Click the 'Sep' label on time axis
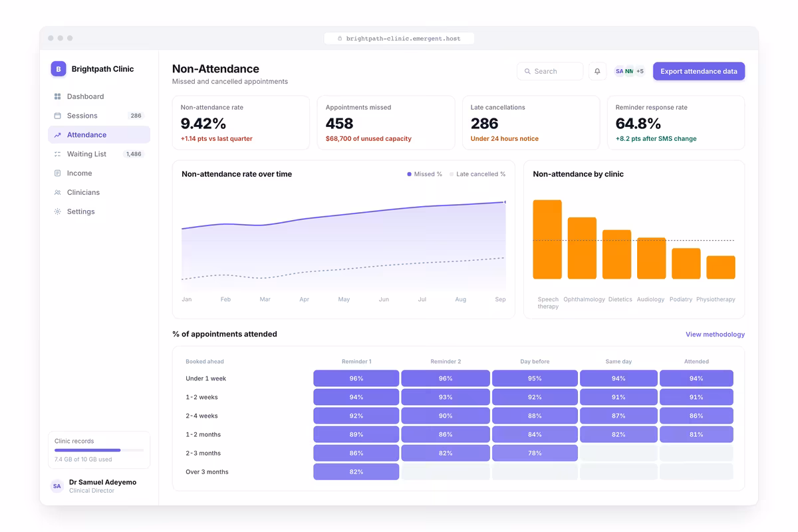798x532 pixels. (500, 300)
